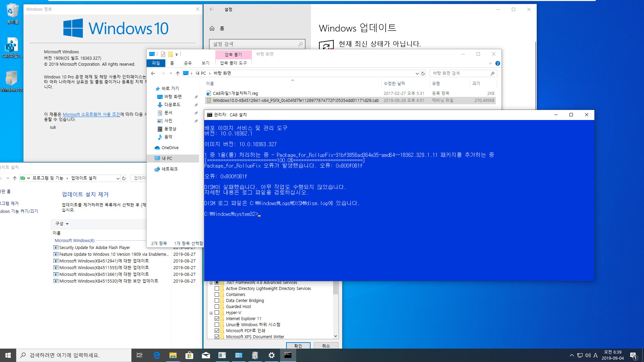
Task: Open Explorer help icon
Action: [498, 63]
